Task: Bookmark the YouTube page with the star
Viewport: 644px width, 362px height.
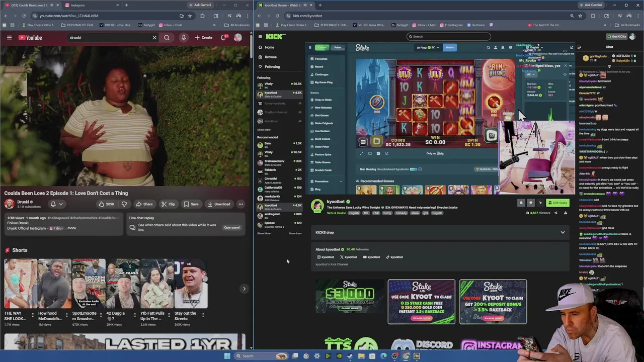Action: (190, 16)
